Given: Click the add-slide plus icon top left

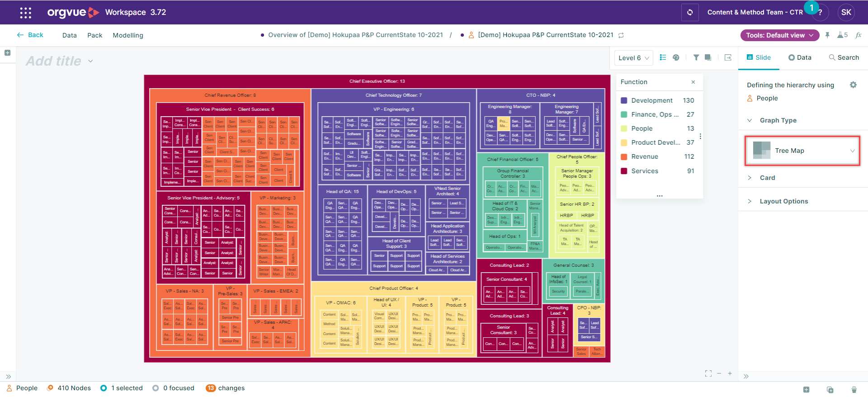Looking at the screenshot, I should coord(8,53).
